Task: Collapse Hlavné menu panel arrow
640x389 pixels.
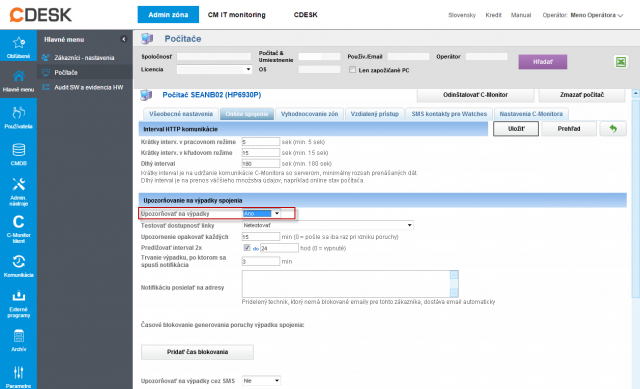Action: pyautogui.click(x=124, y=39)
